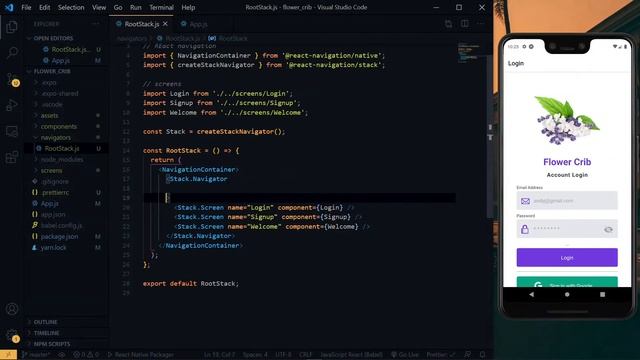This screenshot has width=640, height=360.
Task: Click React Native Packager status item
Action: click(140, 355)
